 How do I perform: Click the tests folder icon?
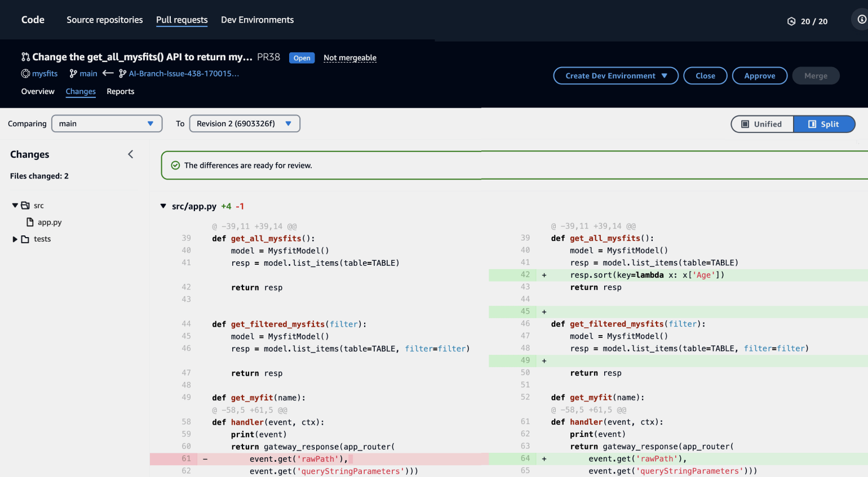tap(25, 239)
